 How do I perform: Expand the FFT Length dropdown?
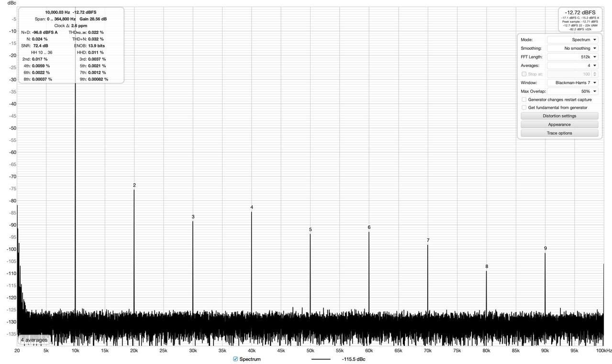coord(573,57)
